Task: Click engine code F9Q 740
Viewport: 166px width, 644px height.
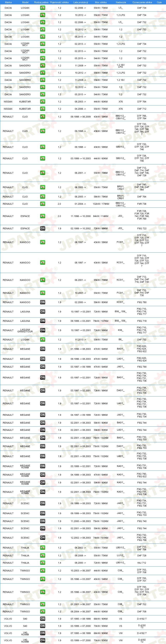Action: coord(142,521)
